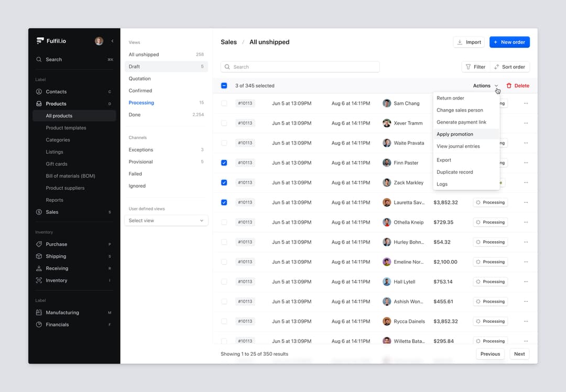The image size is (566, 392).
Task: Open the Sort order options
Action: (509, 67)
